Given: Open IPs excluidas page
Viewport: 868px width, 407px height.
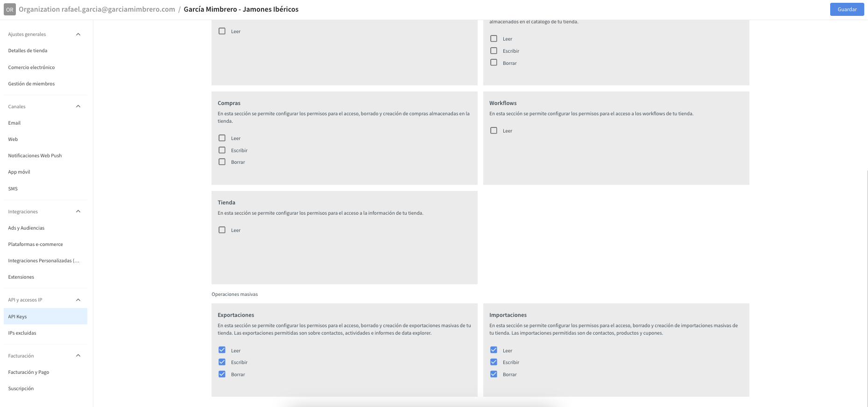Looking at the screenshot, I should tap(22, 333).
